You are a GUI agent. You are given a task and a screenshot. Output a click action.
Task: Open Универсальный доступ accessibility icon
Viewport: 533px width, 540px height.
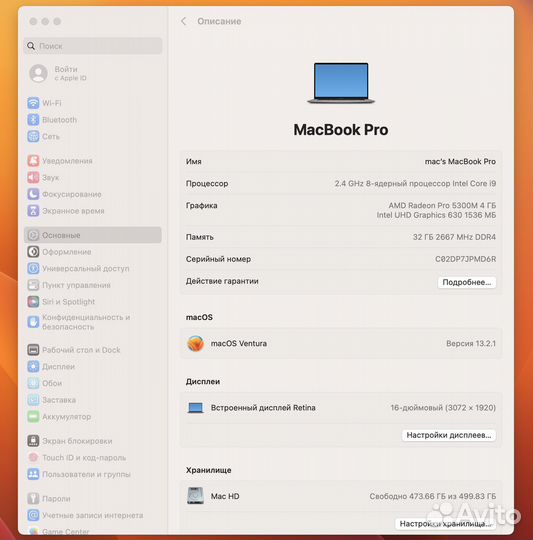point(33,268)
